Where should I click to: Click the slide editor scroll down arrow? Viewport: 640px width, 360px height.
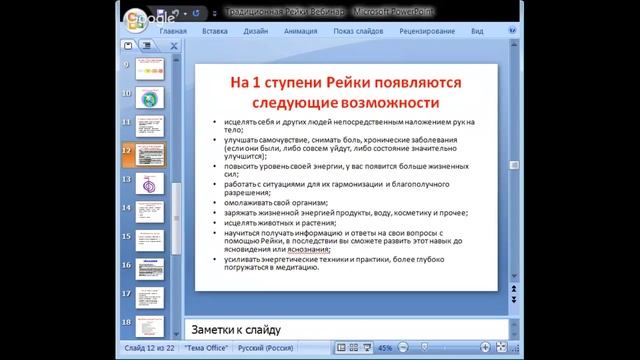tap(514, 276)
